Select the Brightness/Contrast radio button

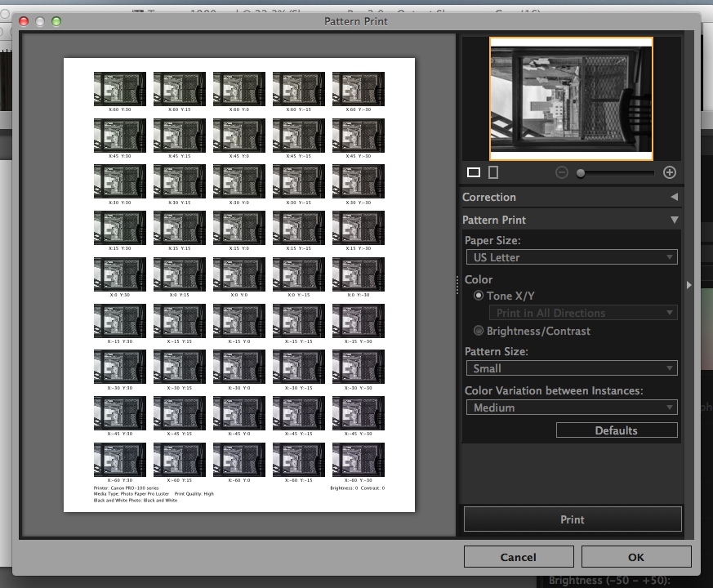coord(479,331)
